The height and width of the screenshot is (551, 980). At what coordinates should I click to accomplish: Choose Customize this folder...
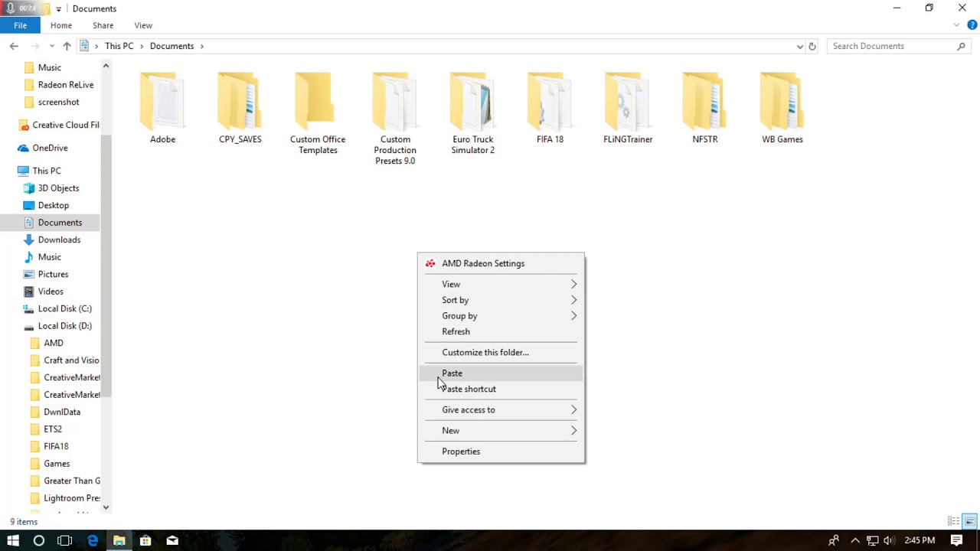pyautogui.click(x=501, y=352)
